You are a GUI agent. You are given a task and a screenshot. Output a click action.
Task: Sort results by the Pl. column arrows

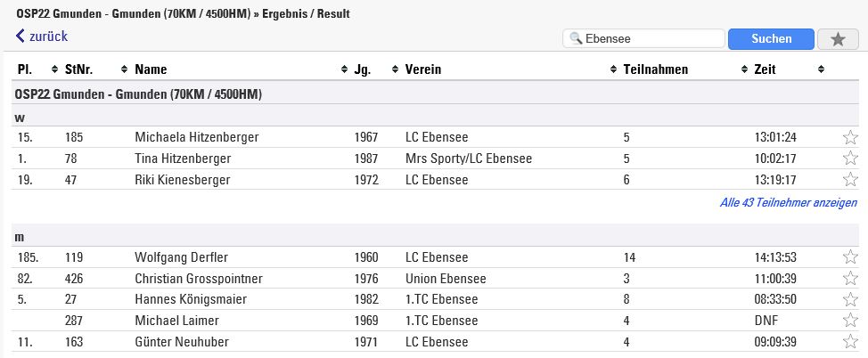[54, 69]
